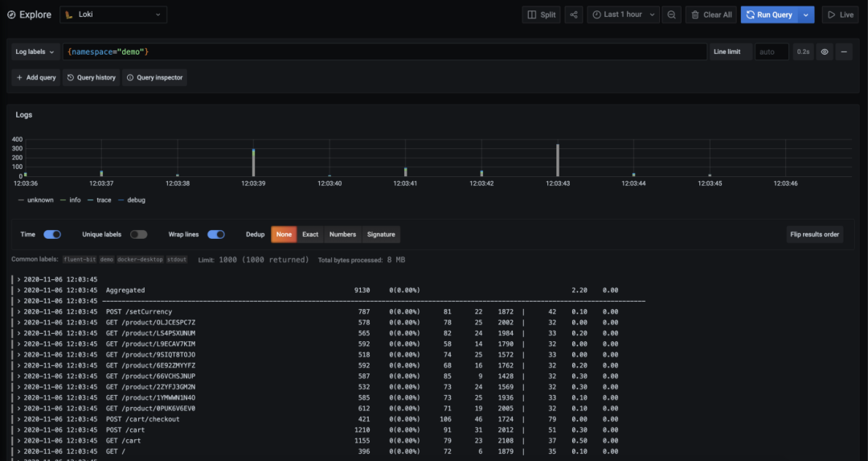Viewport: 868px width, 461px height.
Task: Click the GET /product/2ZYFJ3GM2N log line
Action: (150, 387)
